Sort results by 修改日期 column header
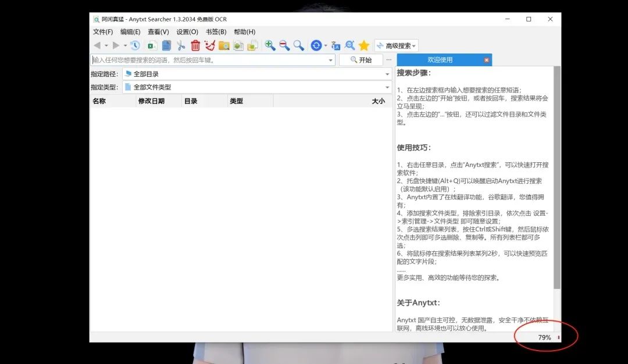 tap(159, 101)
